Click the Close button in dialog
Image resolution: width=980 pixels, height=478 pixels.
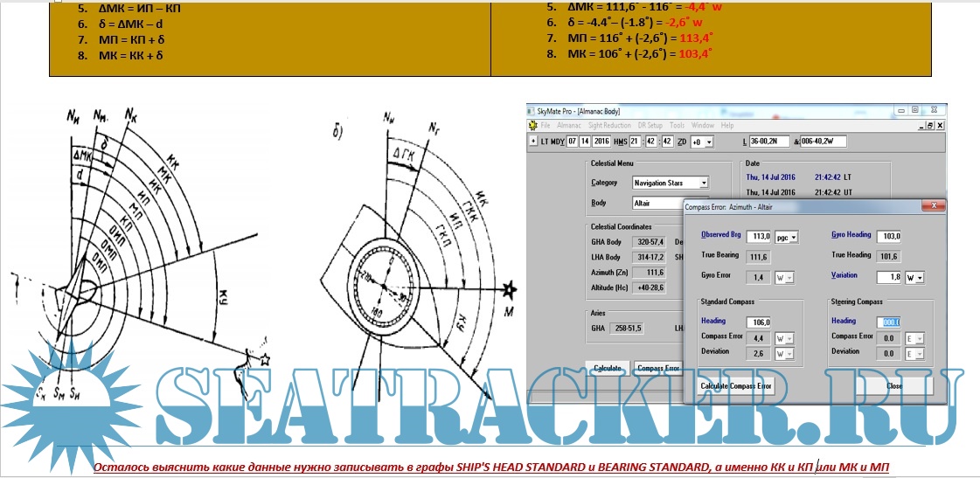[893, 385]
